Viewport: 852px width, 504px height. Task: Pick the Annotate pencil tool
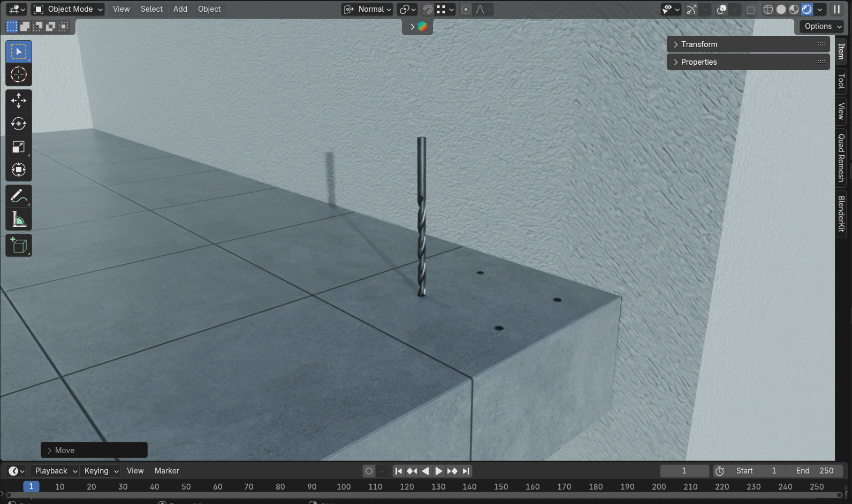click(x=19, y=196)
